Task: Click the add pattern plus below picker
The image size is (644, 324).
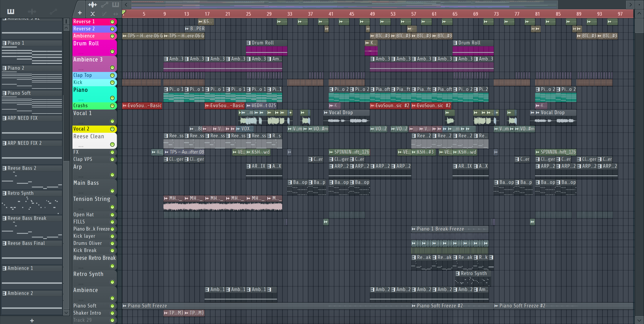Action: tap(32, 320)
